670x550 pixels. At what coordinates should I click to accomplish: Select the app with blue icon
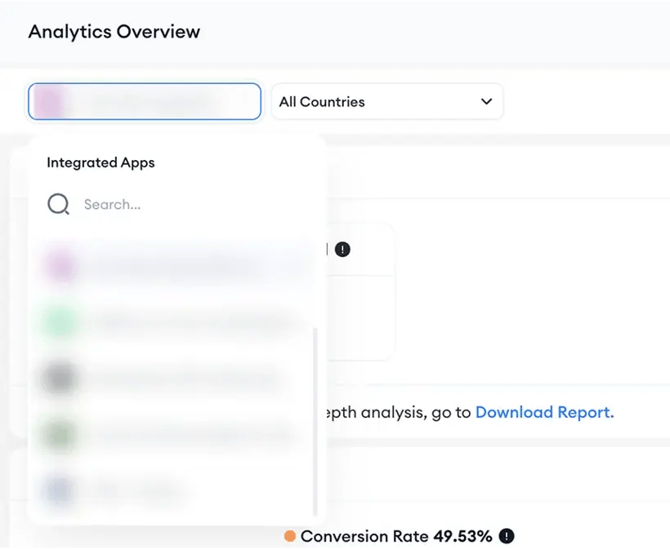click(x=175, y=491)
